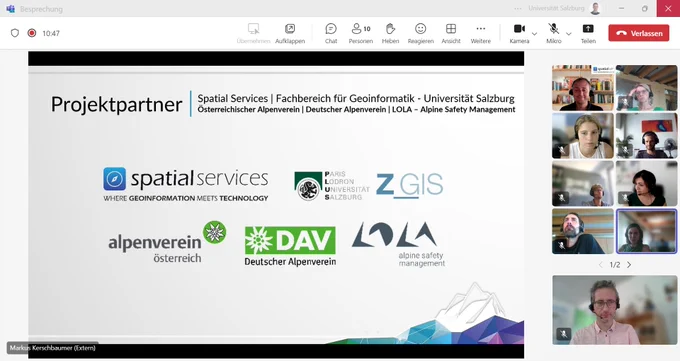Open the profile picture at top right
Viewport: 680px width, 361px height.
[595, 8]
